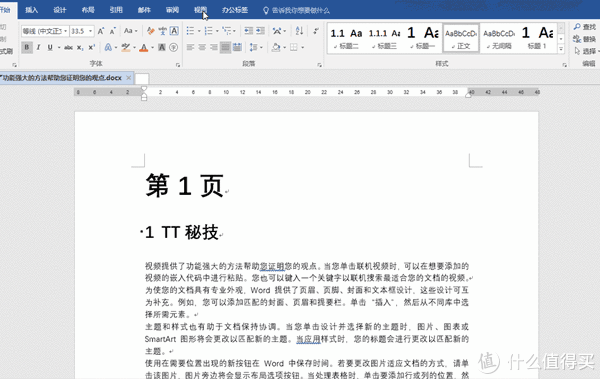Click the Text Effects icon
Viewport: 600px width, 379px height.
[108, 47]
